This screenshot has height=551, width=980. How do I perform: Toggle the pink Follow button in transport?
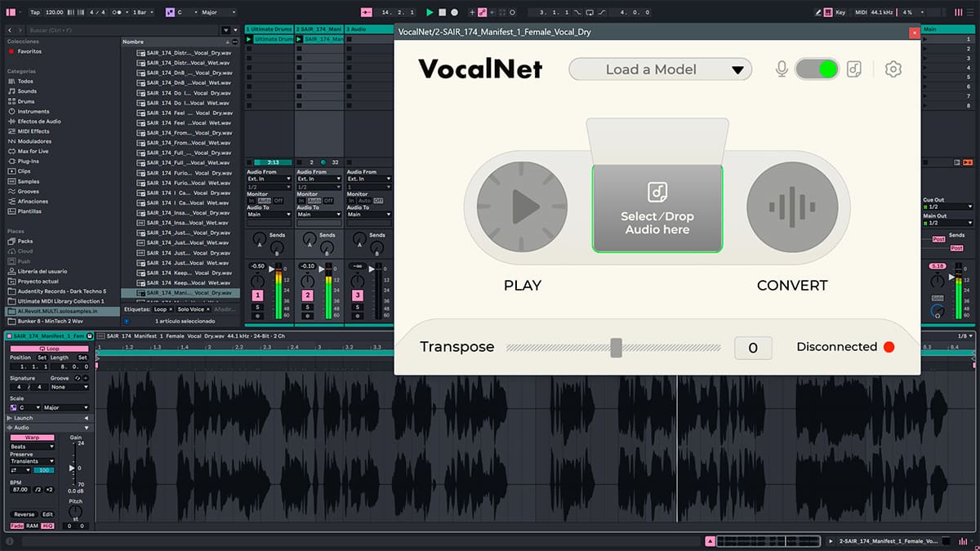tap(366, 12)
